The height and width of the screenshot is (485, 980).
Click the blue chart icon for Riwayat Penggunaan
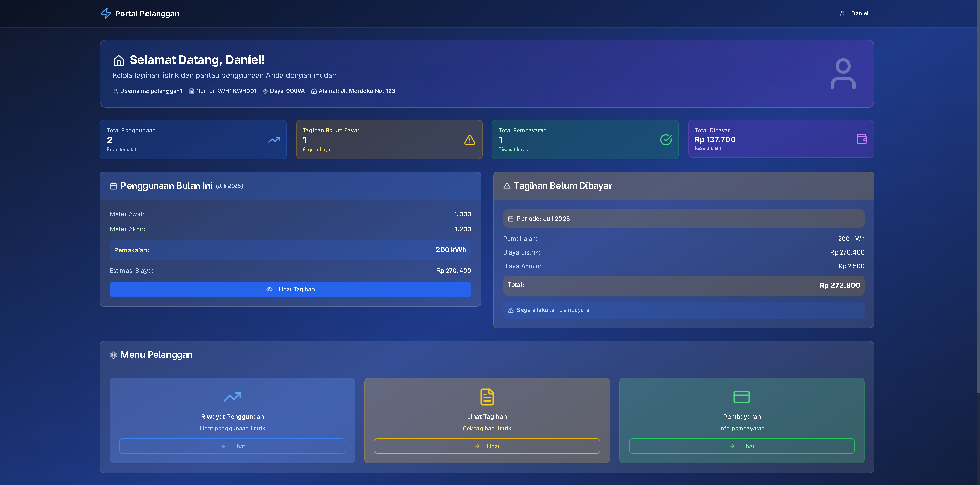[x=233, y=397]
